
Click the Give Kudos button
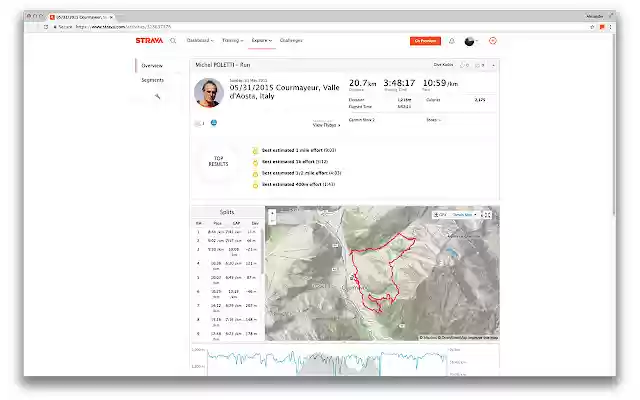443,65
